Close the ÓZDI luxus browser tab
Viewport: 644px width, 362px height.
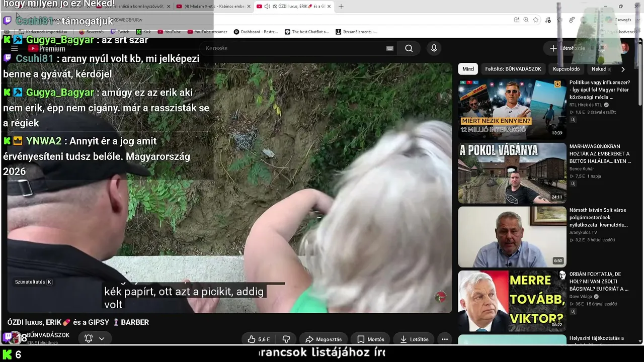point(329,7)
